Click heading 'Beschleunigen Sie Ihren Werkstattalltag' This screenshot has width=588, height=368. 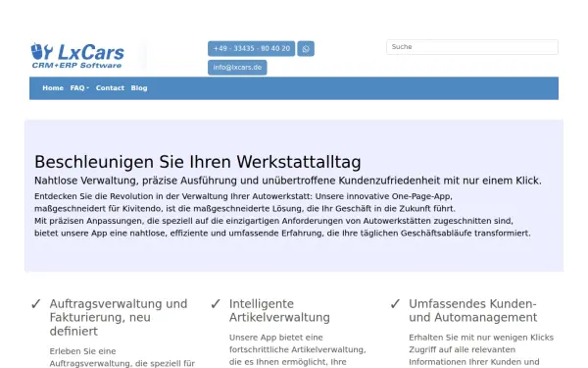click(x=198, y=162)
